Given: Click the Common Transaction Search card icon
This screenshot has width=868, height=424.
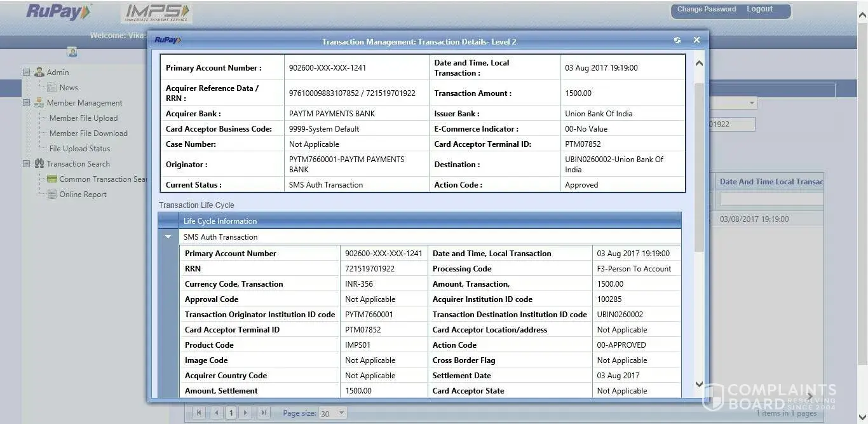Looking at the screenshot, I should [52, 179].
